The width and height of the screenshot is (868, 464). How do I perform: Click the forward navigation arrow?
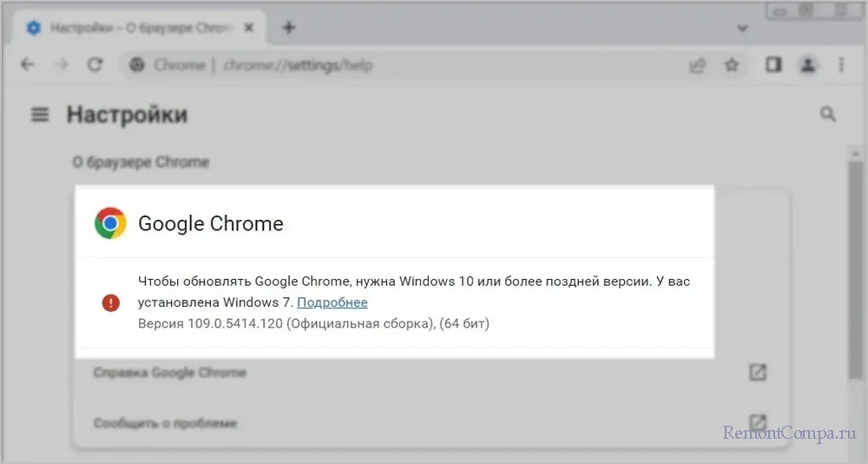point(62,65)
